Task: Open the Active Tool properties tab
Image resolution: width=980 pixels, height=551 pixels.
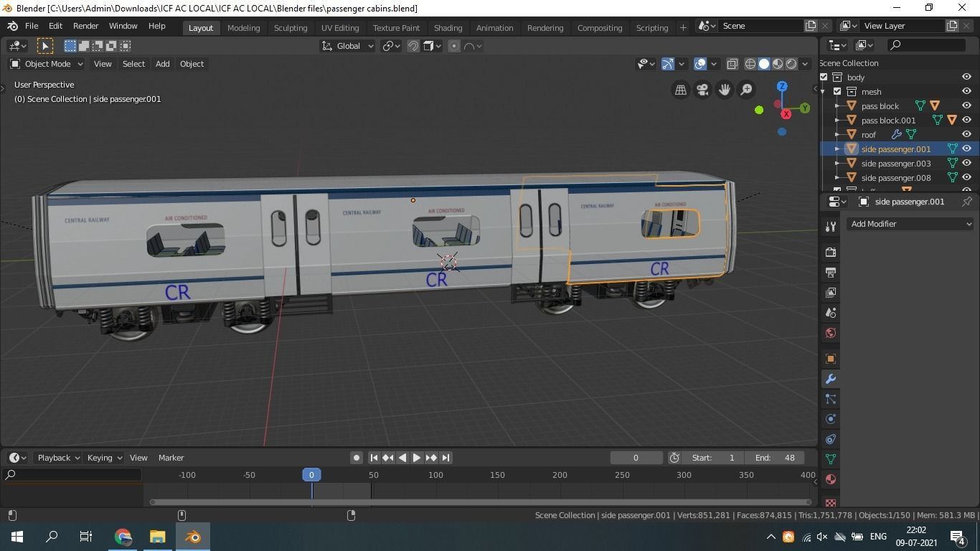Action: pyautogui.click(x=831, y=227)
